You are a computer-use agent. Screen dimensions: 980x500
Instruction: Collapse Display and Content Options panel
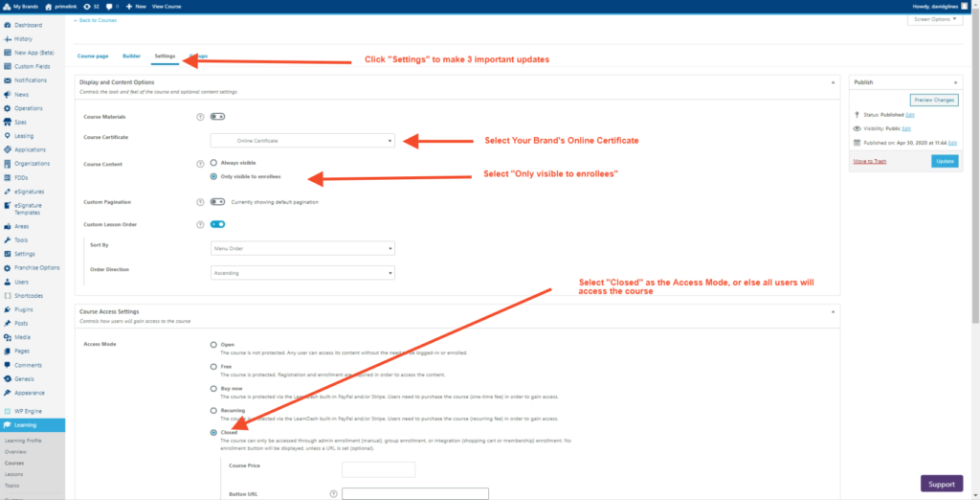(x=833, y=82)
